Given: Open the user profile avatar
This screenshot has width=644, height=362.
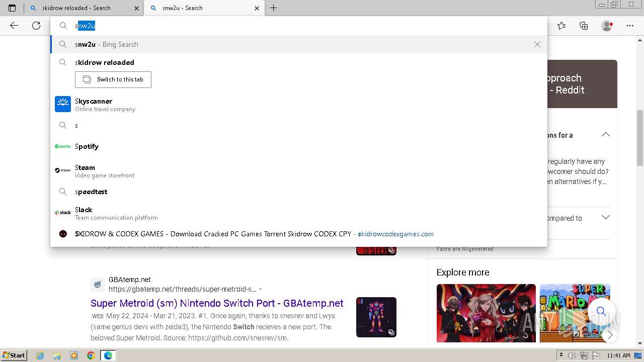Looking at the screenshot, I should coord(607,26).
